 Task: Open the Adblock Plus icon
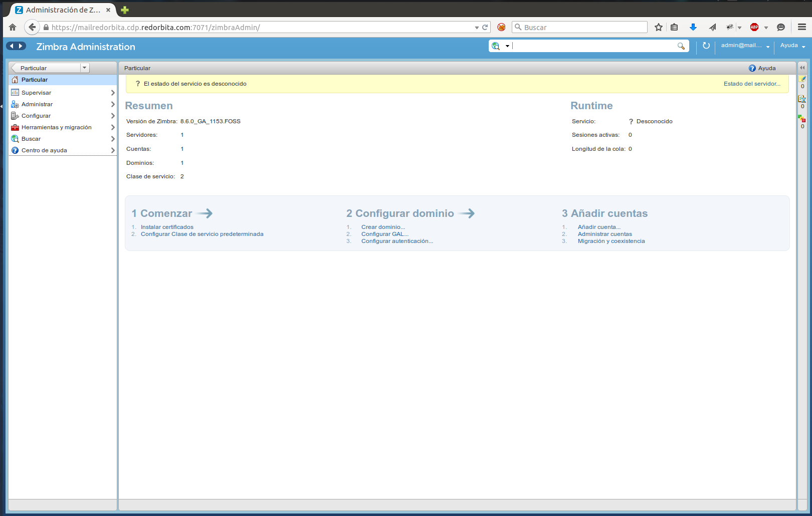(754, 28)
